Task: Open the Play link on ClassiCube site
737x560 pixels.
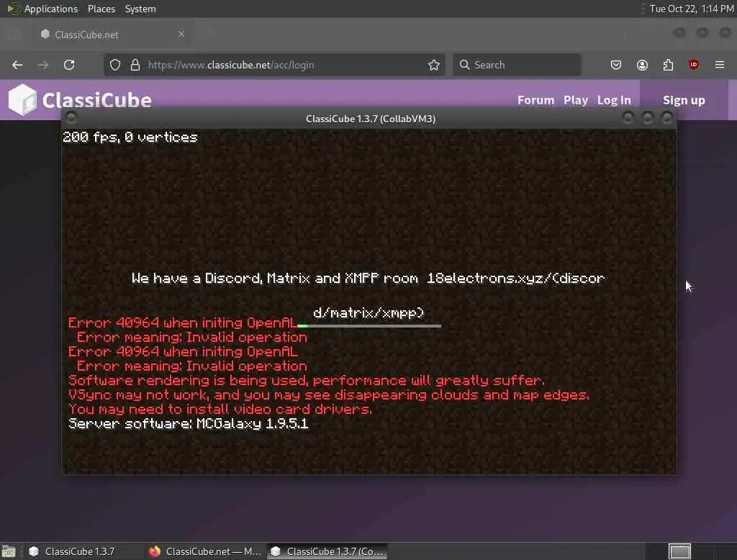Action: [576, 100]
